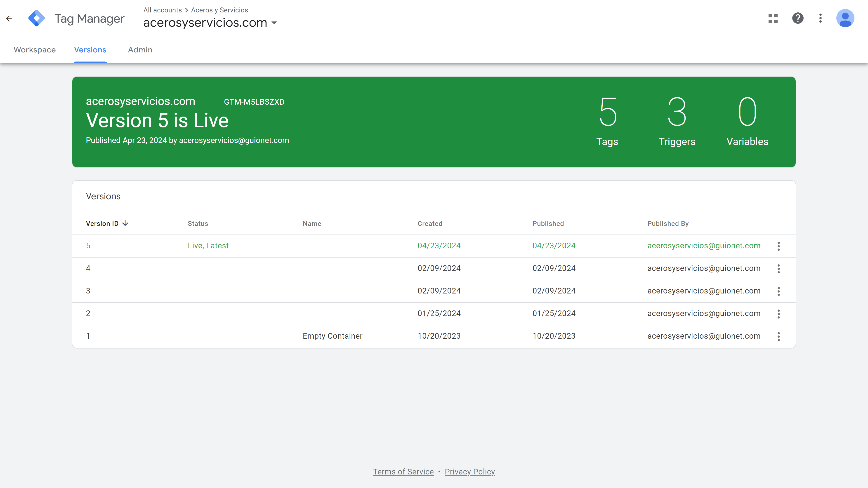Click the Created column header
This screenshot has width=868, height=488.
[x=430, y=223]
